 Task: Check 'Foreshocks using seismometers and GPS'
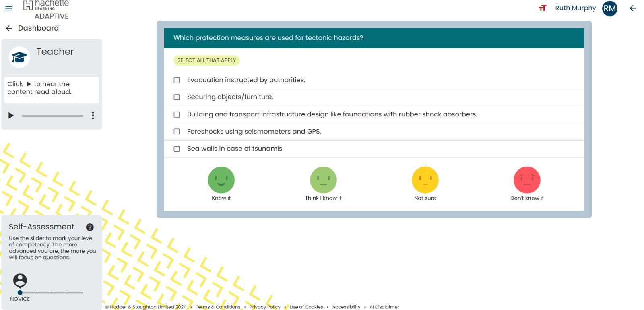[x=177, y=132]
